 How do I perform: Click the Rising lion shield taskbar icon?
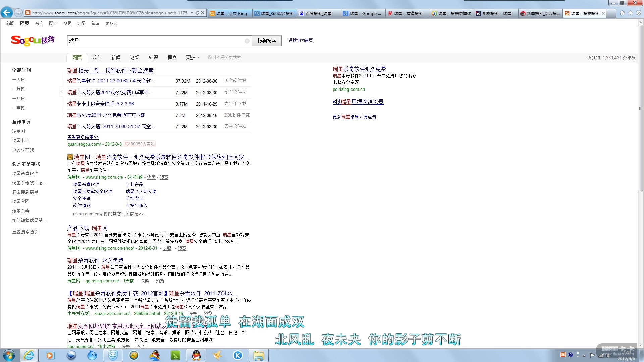pos(113,355)
